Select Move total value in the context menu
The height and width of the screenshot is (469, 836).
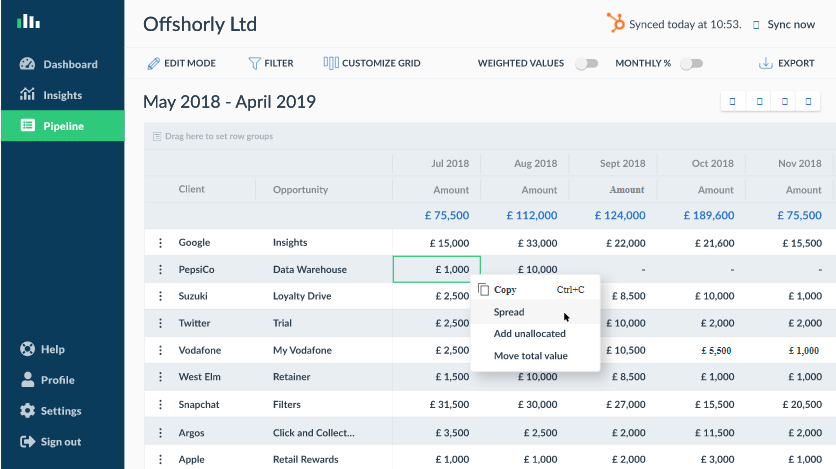click(535, 355)
